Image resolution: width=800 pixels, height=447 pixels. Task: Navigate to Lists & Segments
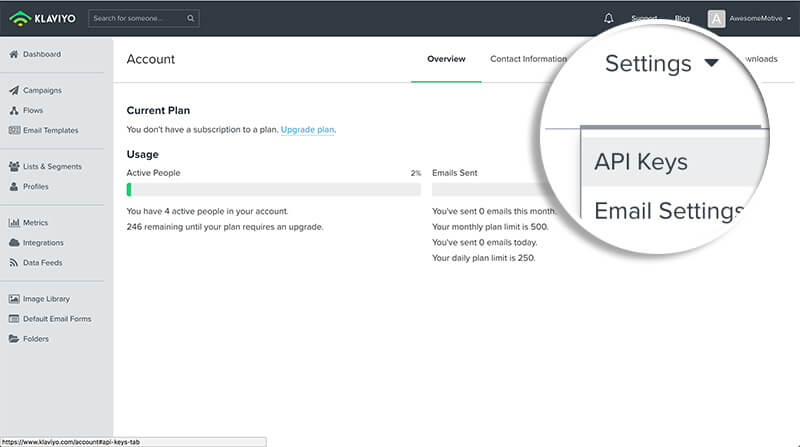[52, 166]
